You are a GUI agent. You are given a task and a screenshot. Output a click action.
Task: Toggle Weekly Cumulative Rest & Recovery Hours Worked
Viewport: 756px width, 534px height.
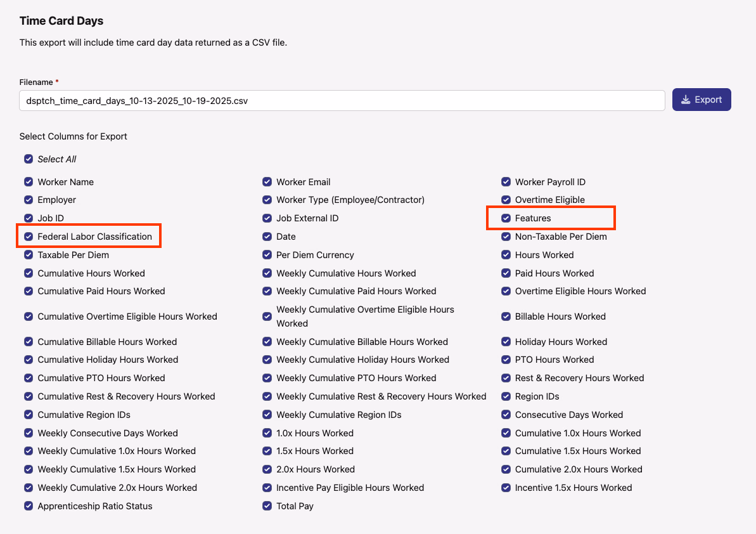267,396
